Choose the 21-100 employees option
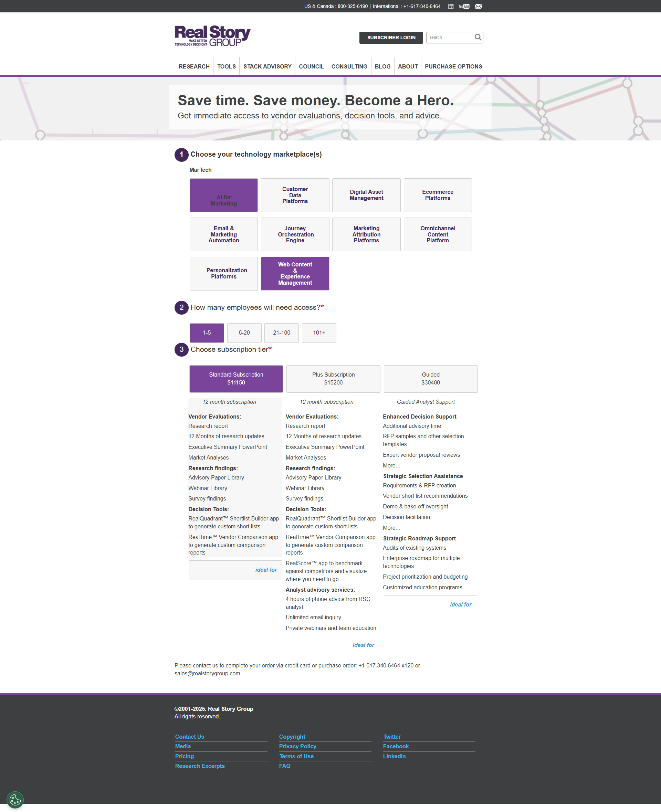 click(281, 333)
